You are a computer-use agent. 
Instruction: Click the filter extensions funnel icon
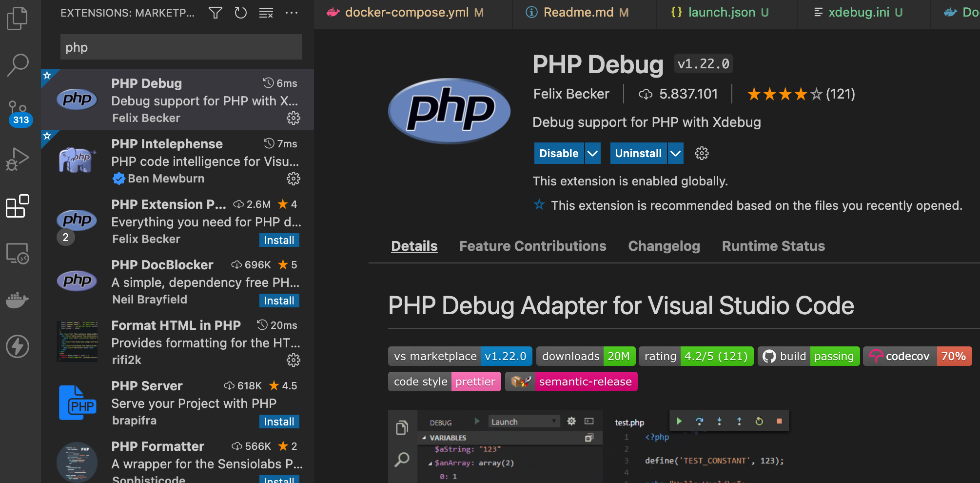tap(215, 13)
